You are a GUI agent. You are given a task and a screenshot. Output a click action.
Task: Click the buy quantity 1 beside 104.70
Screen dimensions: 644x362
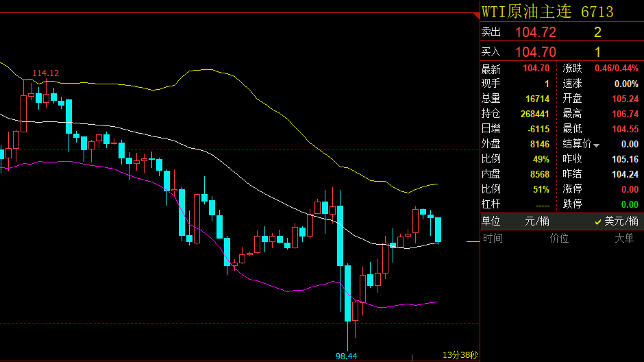(597, 52)
